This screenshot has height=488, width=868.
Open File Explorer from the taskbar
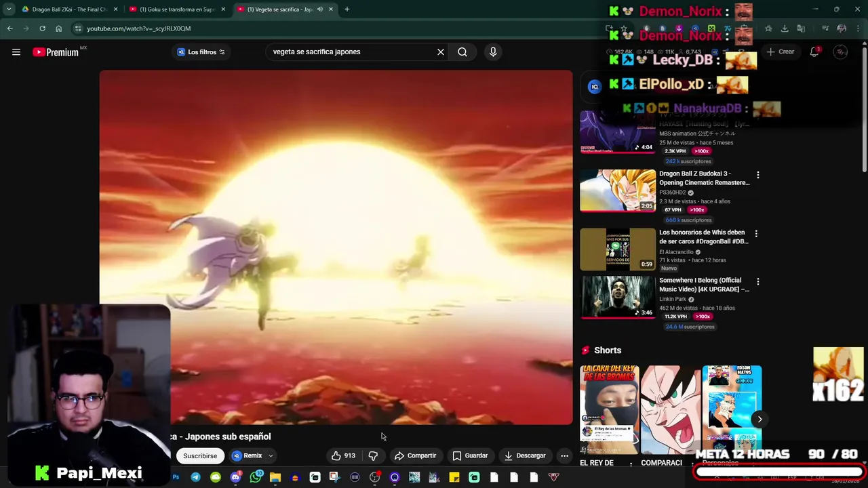click(x=275, y=477)
